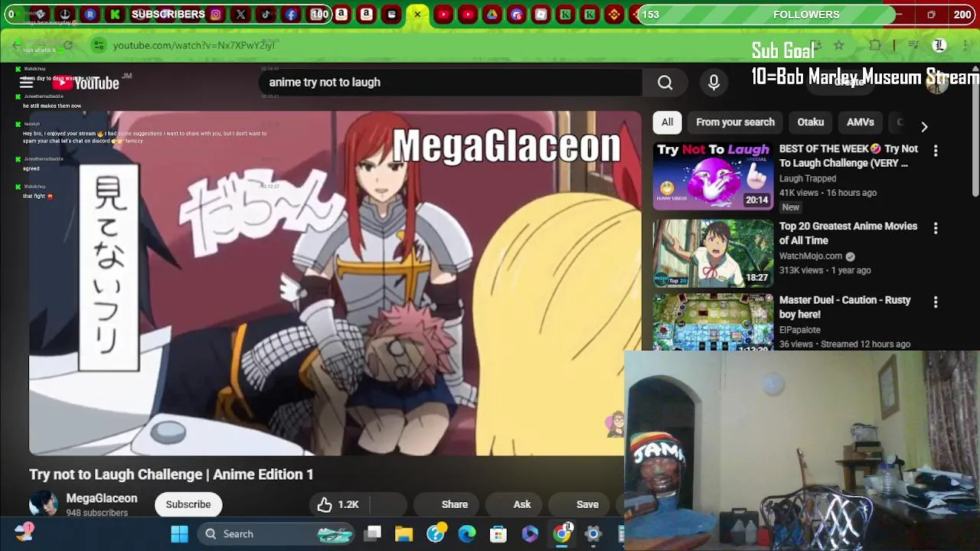Open Task View on the taskbar
The image size is (980, 551).
point(373,534)
